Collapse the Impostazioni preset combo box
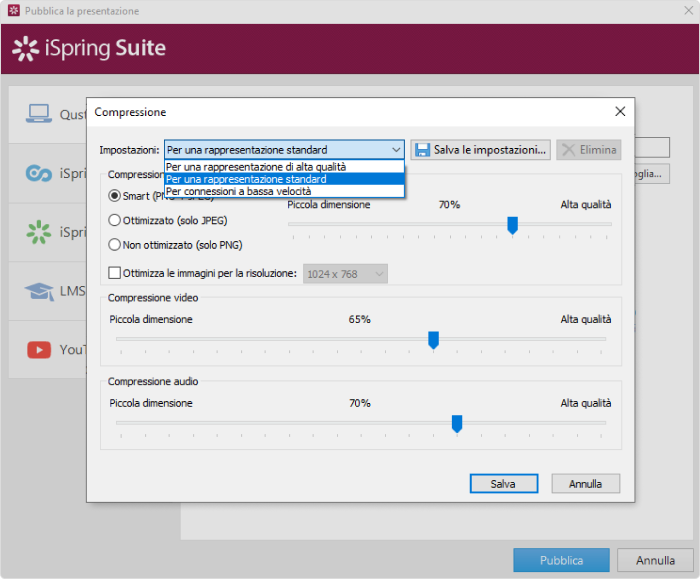The image size is (700, 579). click(284, 150)
